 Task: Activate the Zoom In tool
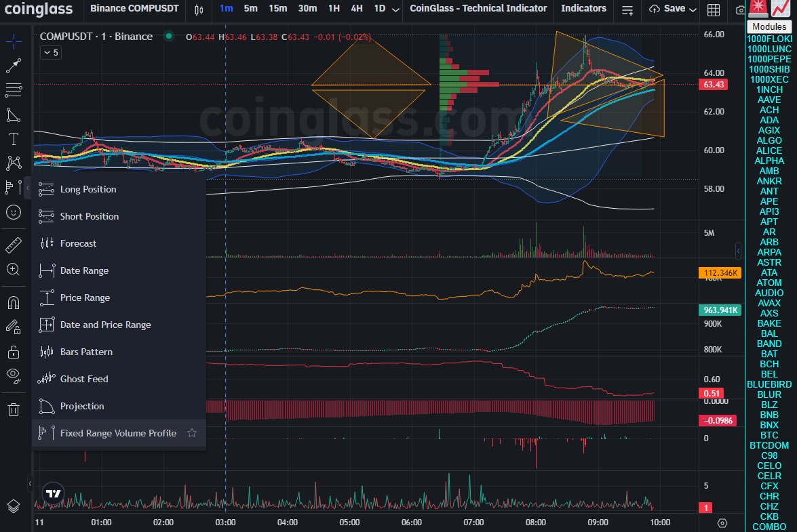pyautogui.click(x=14, y=269)
